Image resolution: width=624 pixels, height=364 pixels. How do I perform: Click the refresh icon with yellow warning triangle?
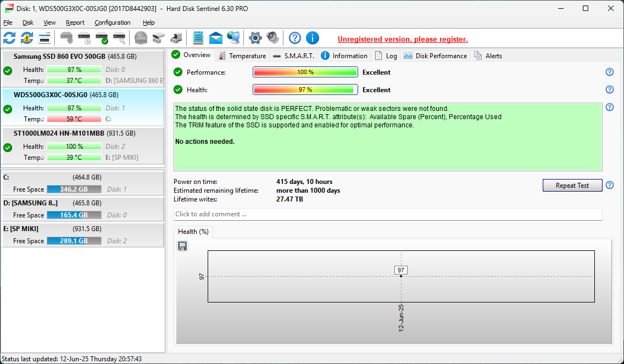coord(27,38)
